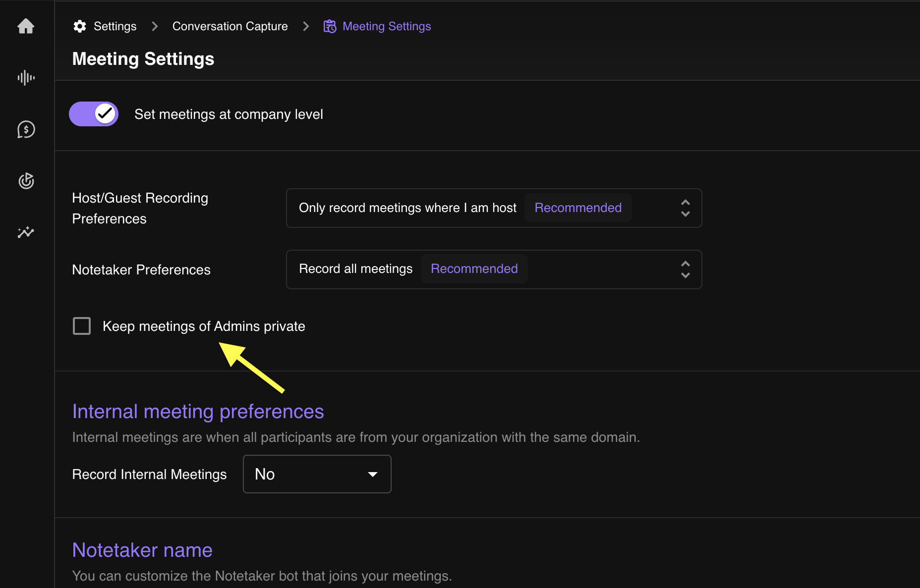The width and height of the screenshot is (920, 588).
Task: Click the Internal meeting preferences heading
Action: tap(198, 412)
